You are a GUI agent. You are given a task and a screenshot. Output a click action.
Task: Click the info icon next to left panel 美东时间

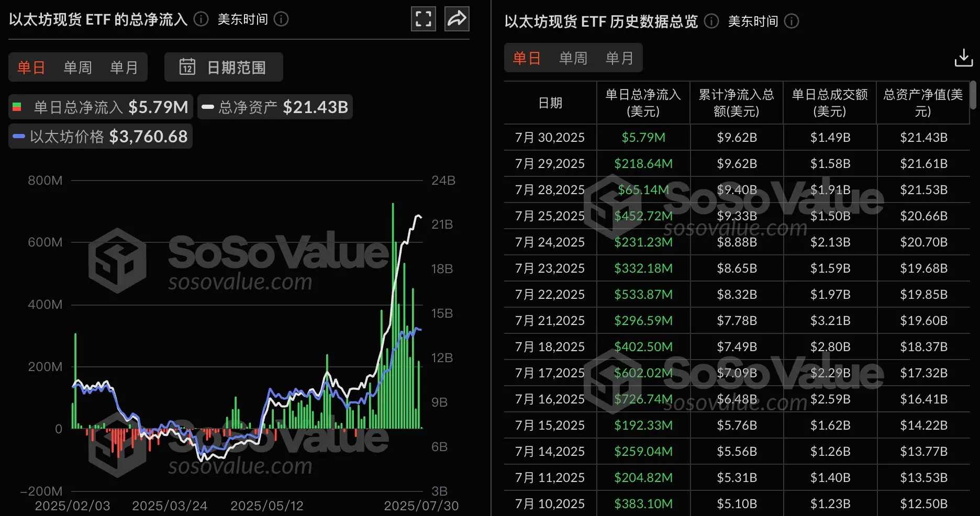click(282, 19)
